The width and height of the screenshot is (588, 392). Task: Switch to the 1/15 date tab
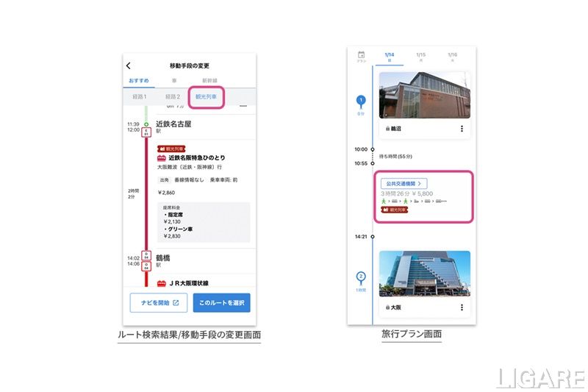(420, 57)
